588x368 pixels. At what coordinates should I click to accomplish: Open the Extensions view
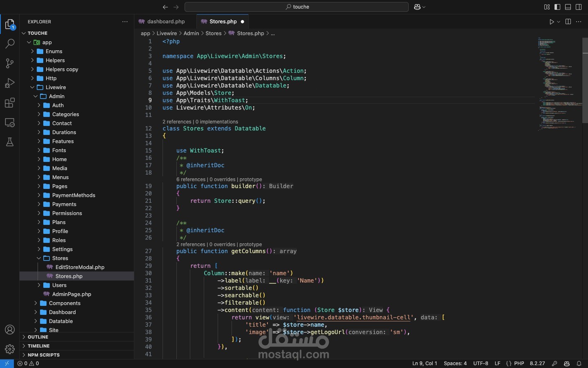[10, 103]
